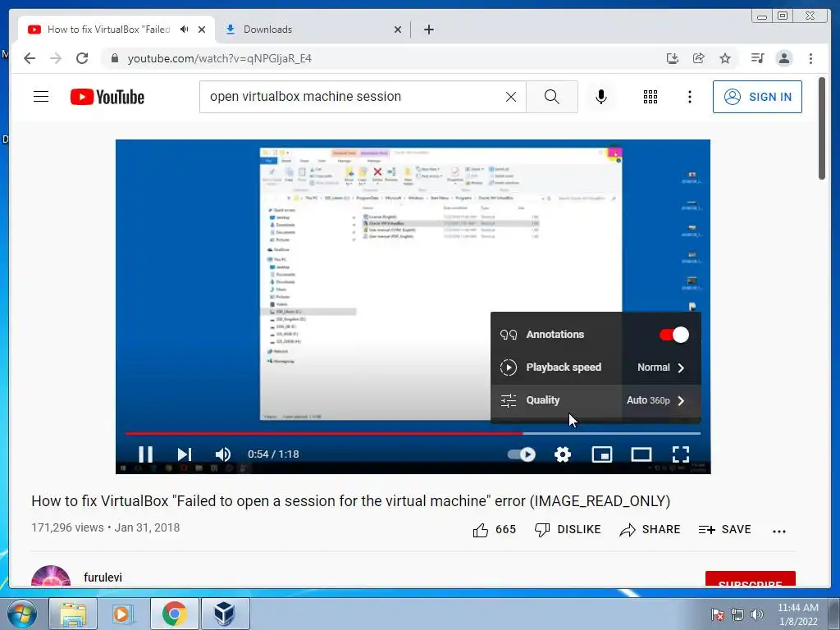Open the Playback speed submenu
840x630 pixels.
(596, 367)
